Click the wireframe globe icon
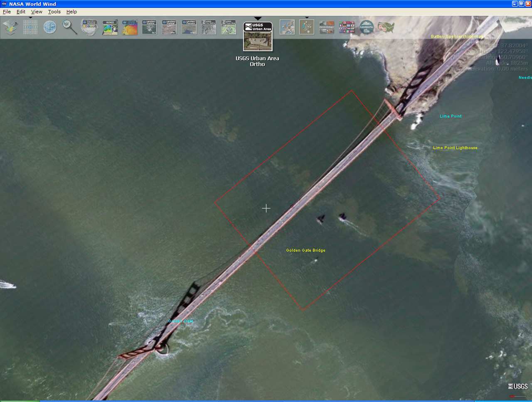This screenshot has height=402, width=532. tap(50, 27)
